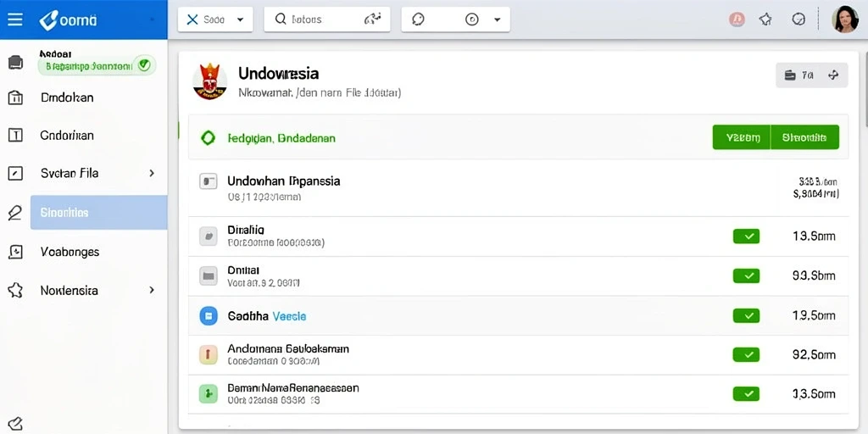The width and height of the screenshot is (868, 434).
Task: Click the Dinaltig row file icon
Action: (209, 236)
